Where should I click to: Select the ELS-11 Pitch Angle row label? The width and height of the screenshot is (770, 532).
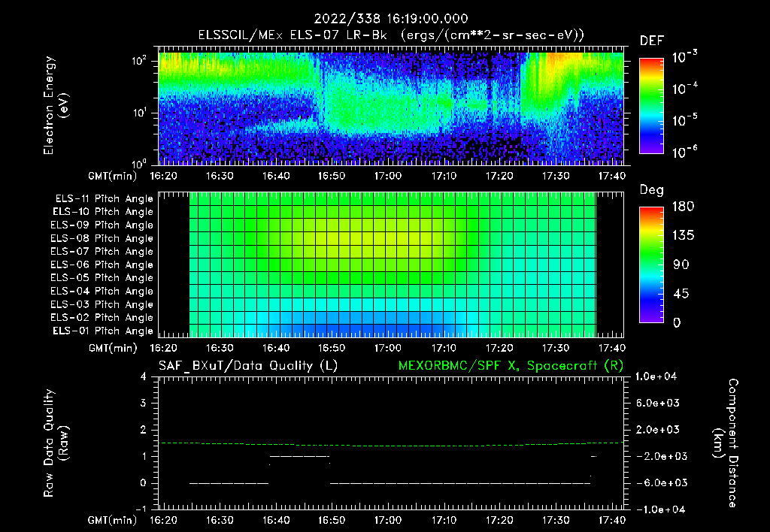[104, 199]
